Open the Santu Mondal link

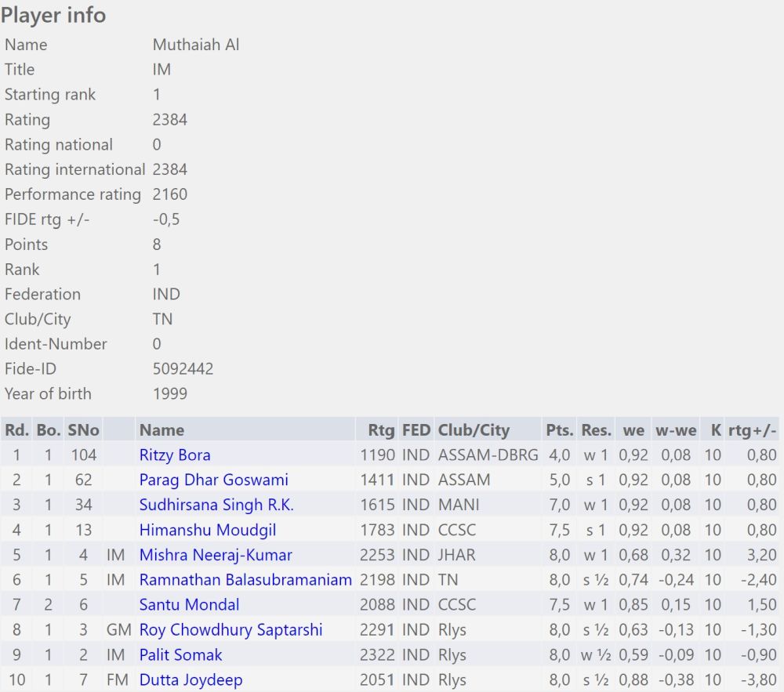190,605
